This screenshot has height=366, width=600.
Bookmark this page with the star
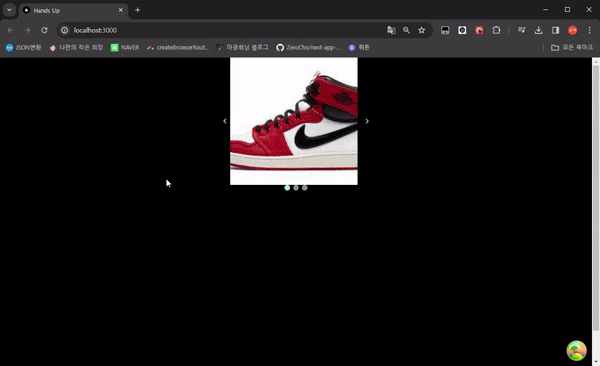click(422, 30)
